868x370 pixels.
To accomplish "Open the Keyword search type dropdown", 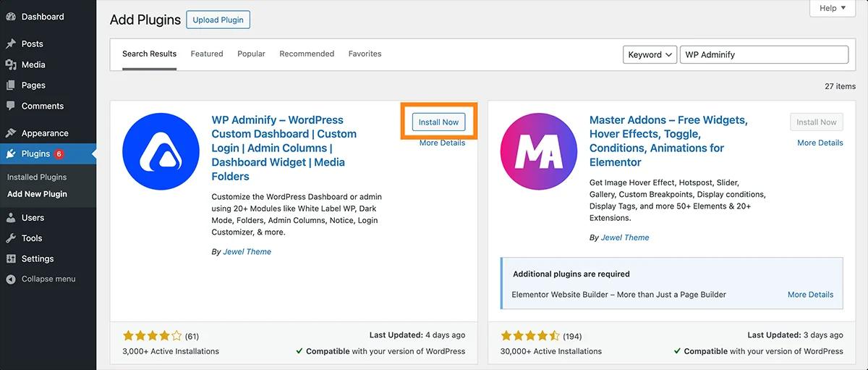I will tap(650, 54).
